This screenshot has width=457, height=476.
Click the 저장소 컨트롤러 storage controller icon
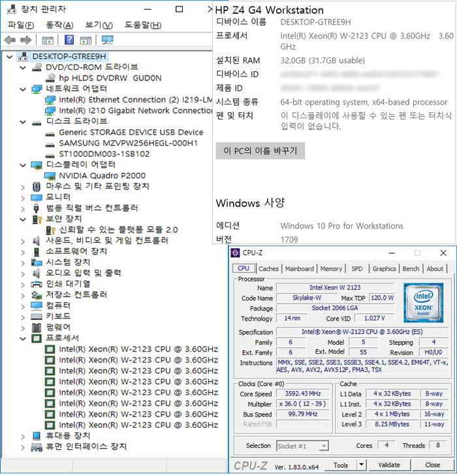[37, 294]
